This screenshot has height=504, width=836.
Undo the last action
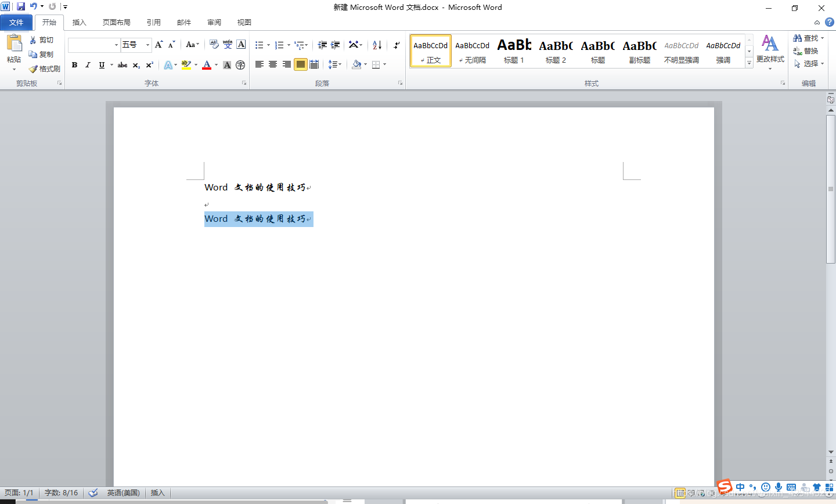(34, 6)
